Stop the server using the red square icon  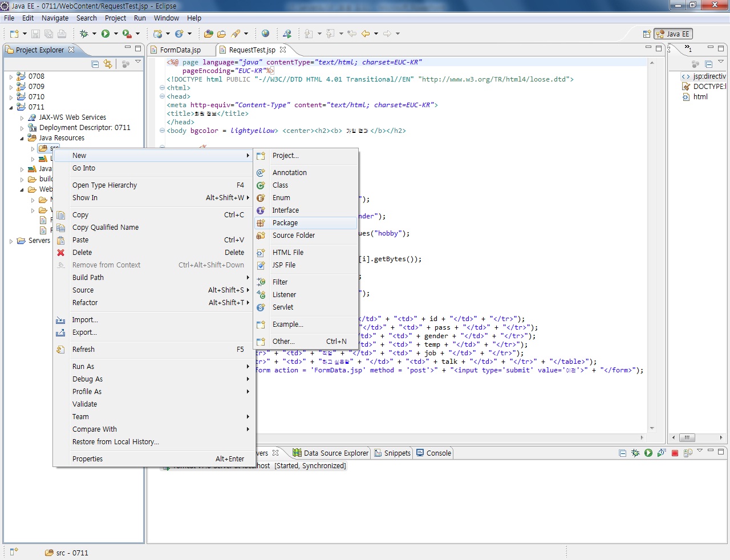[675, 452]
